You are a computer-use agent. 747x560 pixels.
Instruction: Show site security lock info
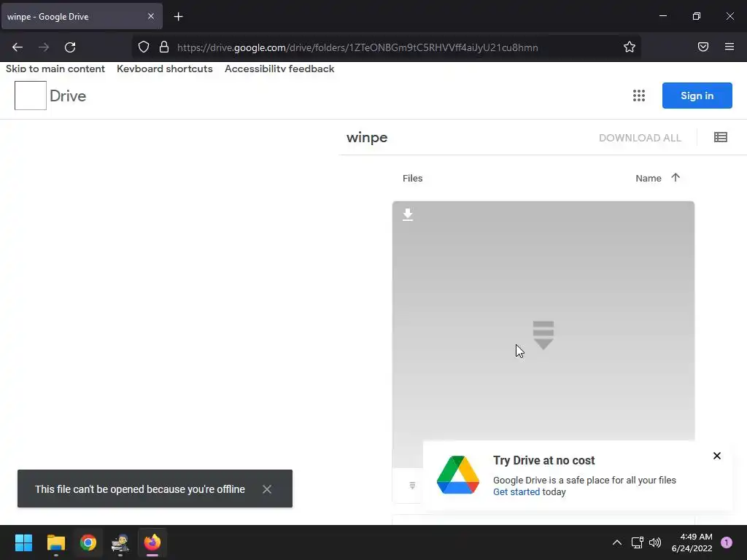[164, 47]
